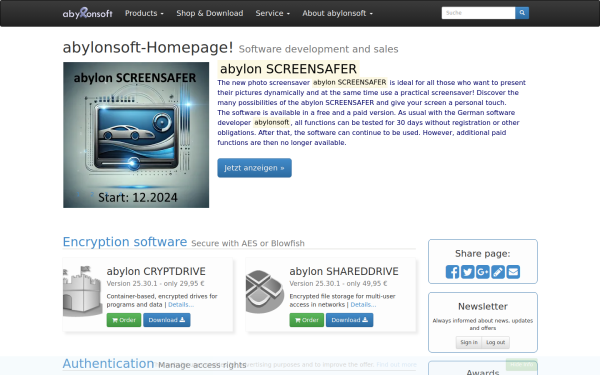
Task: Click Version 25.30.1 - only 29,95 € text
Action: coord(155,284)
